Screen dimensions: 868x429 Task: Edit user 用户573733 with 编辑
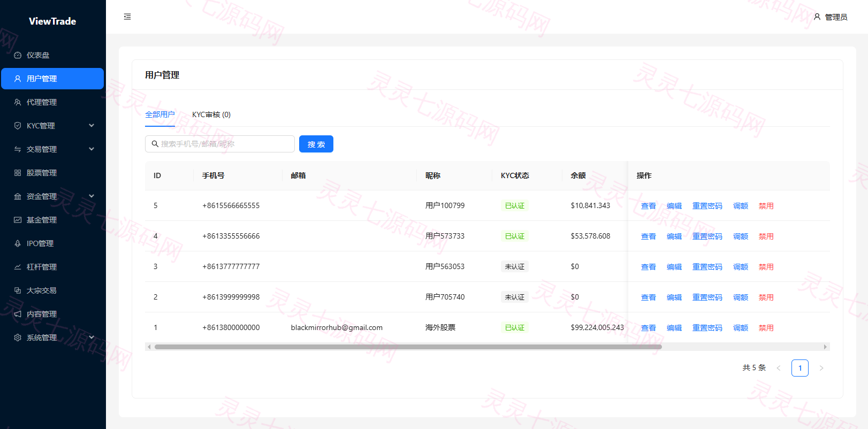point(674,236)
